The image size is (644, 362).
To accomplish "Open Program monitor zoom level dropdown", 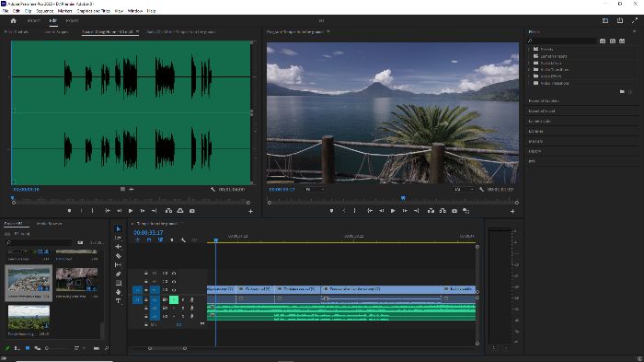I will pos(315,189).
